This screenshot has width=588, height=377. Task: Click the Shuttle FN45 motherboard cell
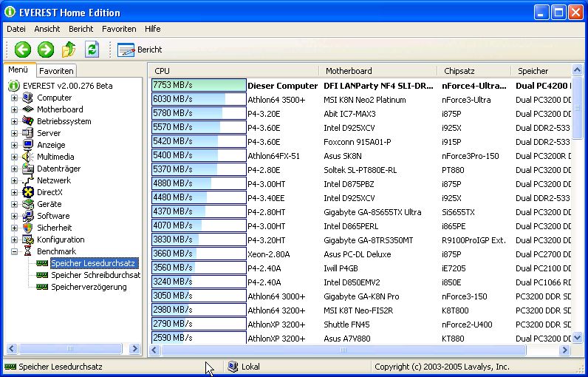click(x=346, y=325)
